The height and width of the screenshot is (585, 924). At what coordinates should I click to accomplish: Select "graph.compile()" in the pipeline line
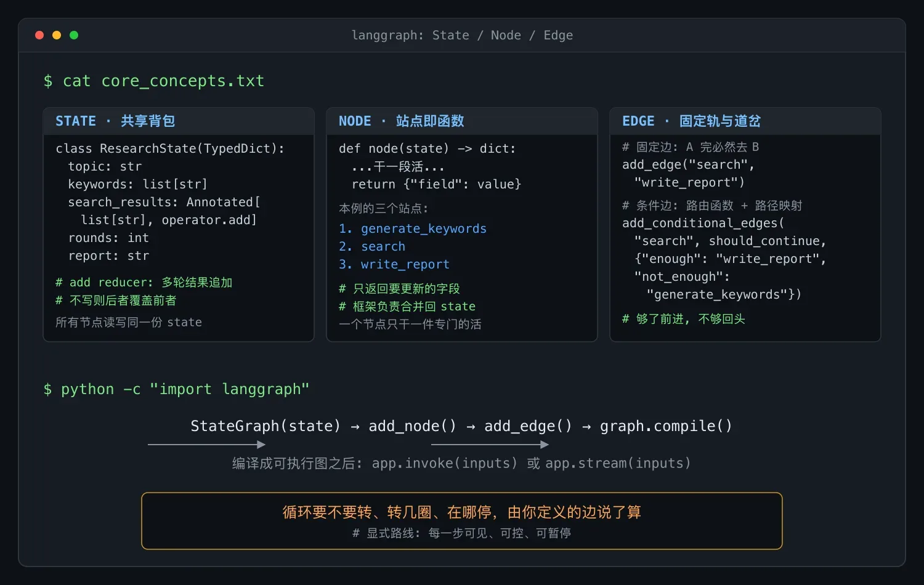coord(666,426)
